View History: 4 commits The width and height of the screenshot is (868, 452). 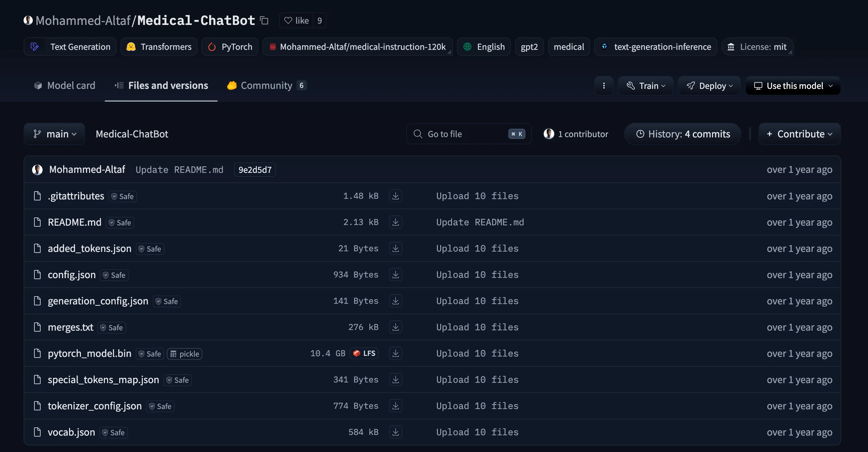point(683,134)
